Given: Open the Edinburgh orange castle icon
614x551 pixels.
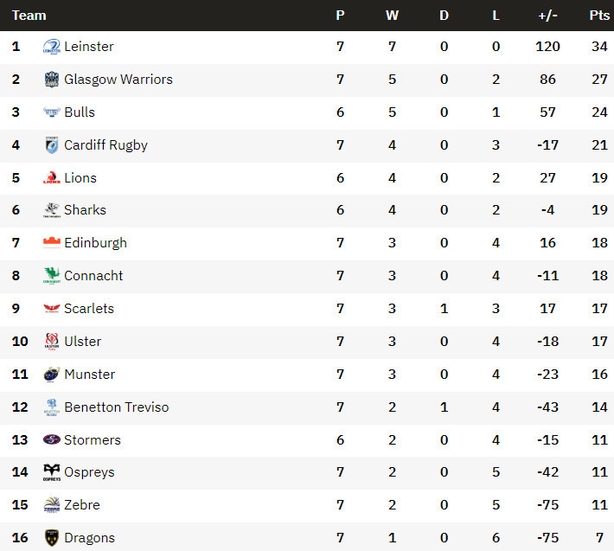Looking at the screenshot, I should pos(52,243).
